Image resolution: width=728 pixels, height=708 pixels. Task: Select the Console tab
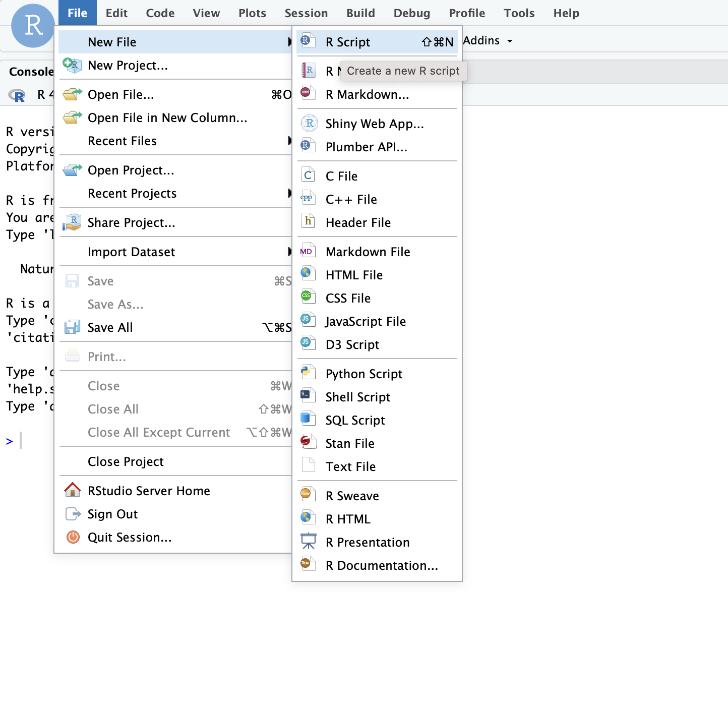tap(31, 72)
